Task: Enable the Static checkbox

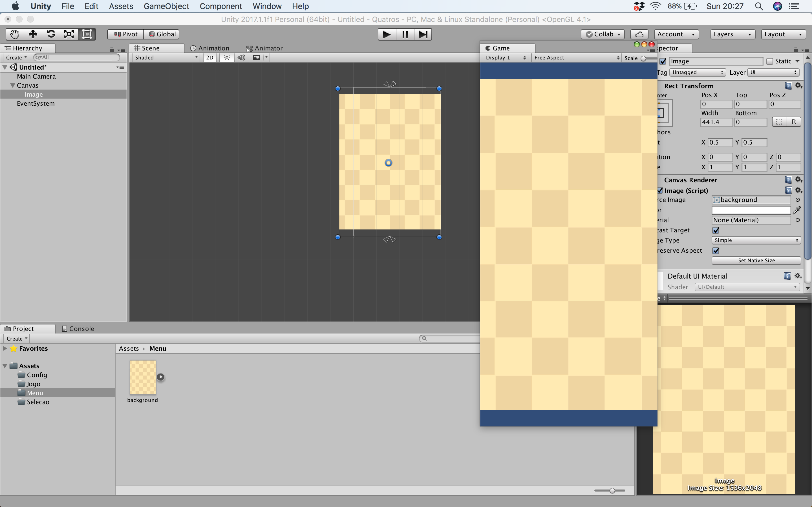Action: [770, 61]
